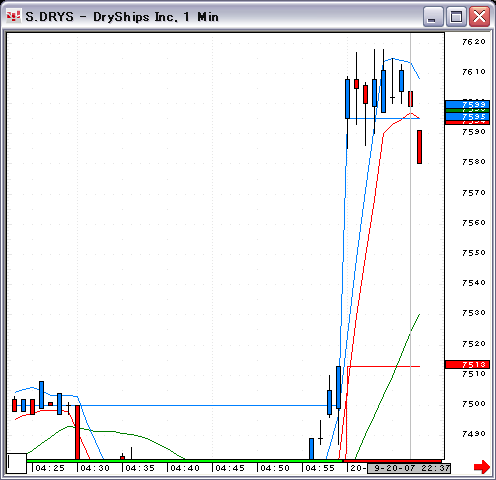
Task: Click the 04:30 time axis label
Action: tap(95, 468)
